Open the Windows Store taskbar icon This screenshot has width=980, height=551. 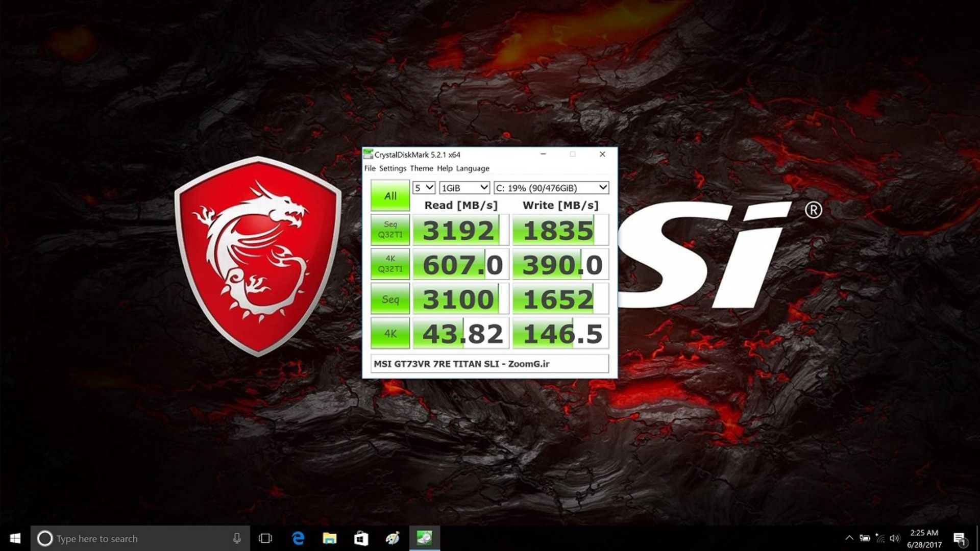(361, 538)
